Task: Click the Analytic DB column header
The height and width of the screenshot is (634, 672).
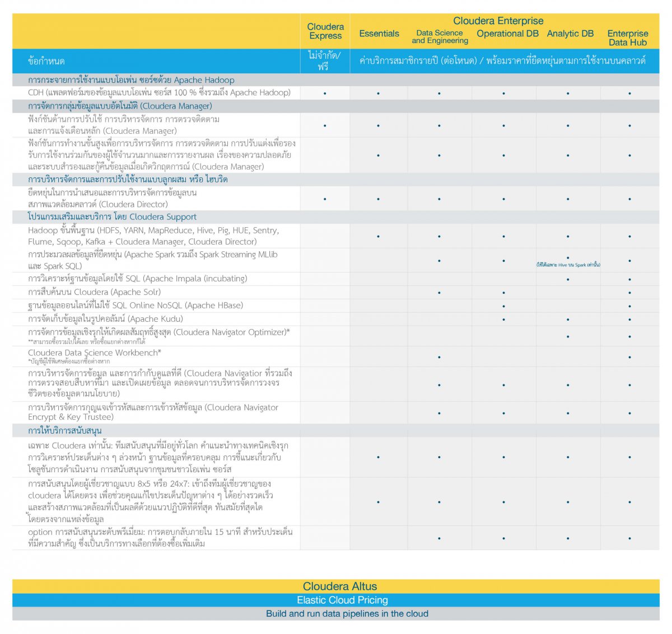Action: pyautogui.click(x=570, y=34)
